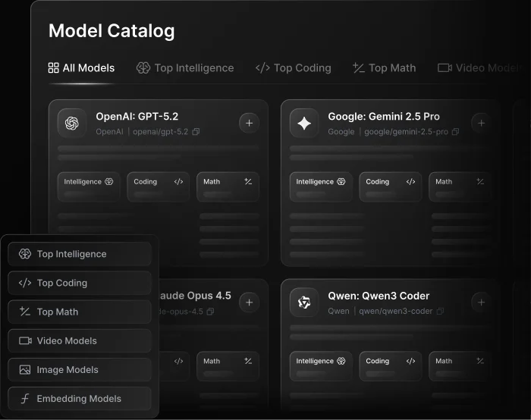Pick Embedding Models from the side menu
The image size is (531, 420).
coord(80,399)
